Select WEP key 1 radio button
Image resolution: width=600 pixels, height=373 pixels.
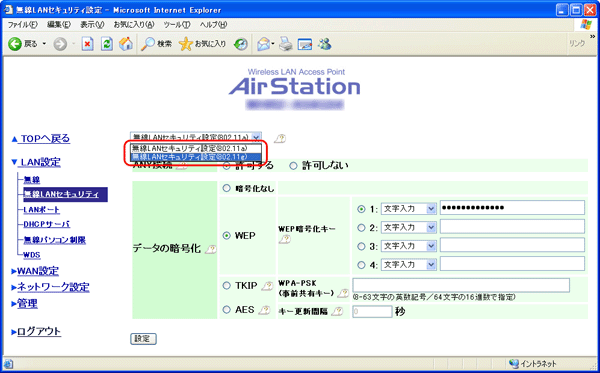coord(361,209)
